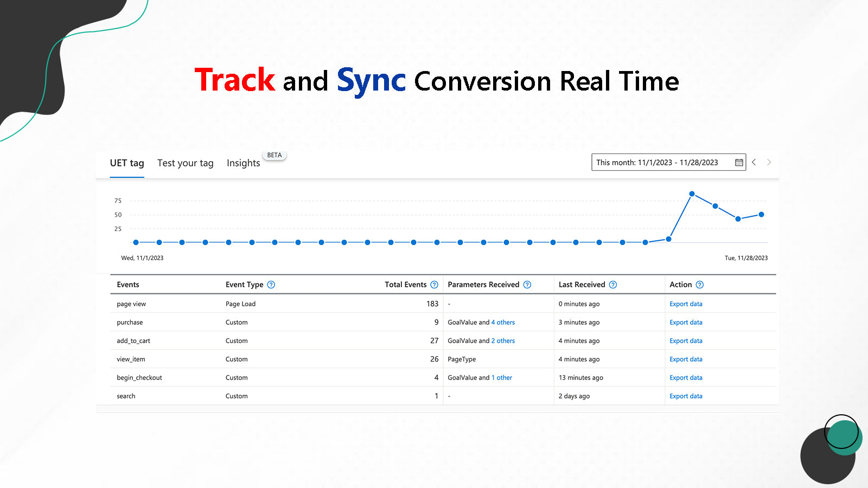Image resolution: width=868 pixels, height=488 pixels.
Task: Click the '13 minutes ago' cell
Action: [x=580, y=378]
